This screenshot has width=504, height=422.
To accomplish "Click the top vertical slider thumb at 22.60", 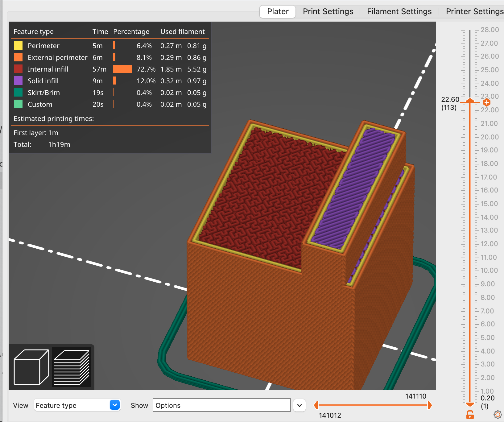I will (x=470, y=101).
